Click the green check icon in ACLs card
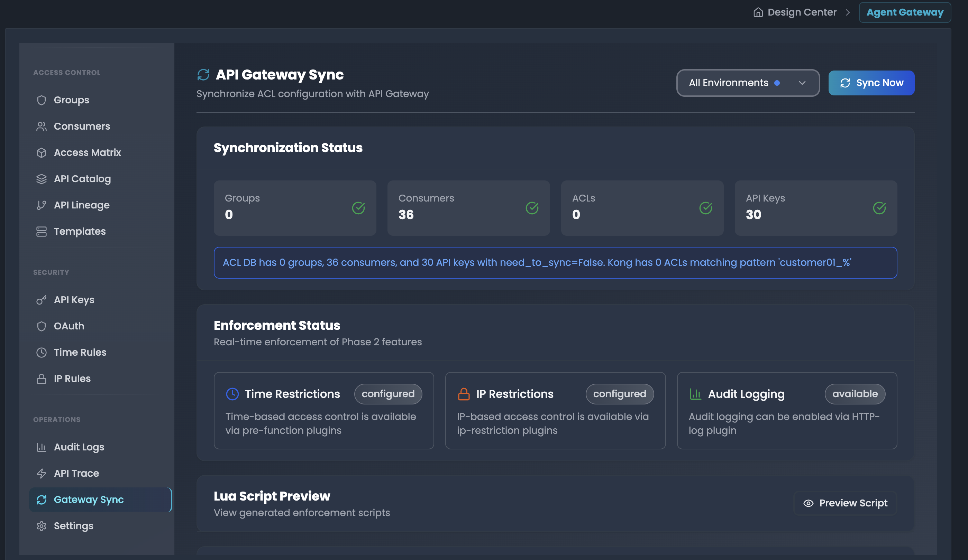The width and height of the screenshot is (968, 560). (x=706, y=208)
